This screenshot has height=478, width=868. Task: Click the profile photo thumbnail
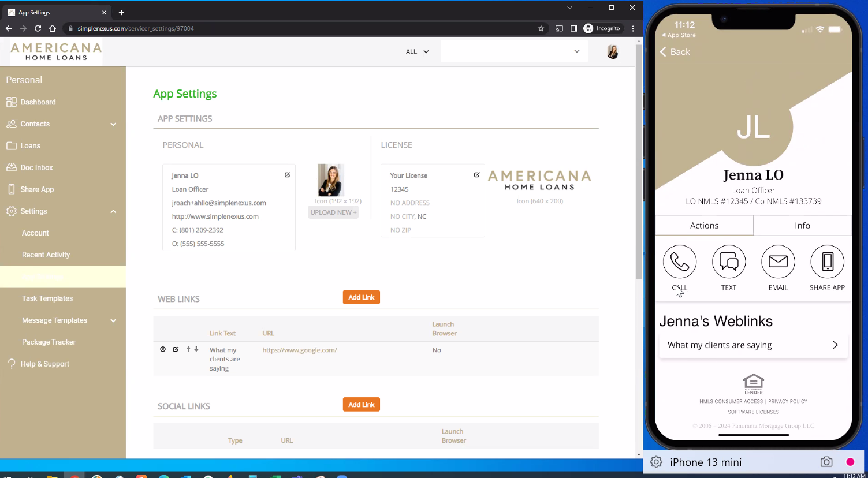(330, 180)
